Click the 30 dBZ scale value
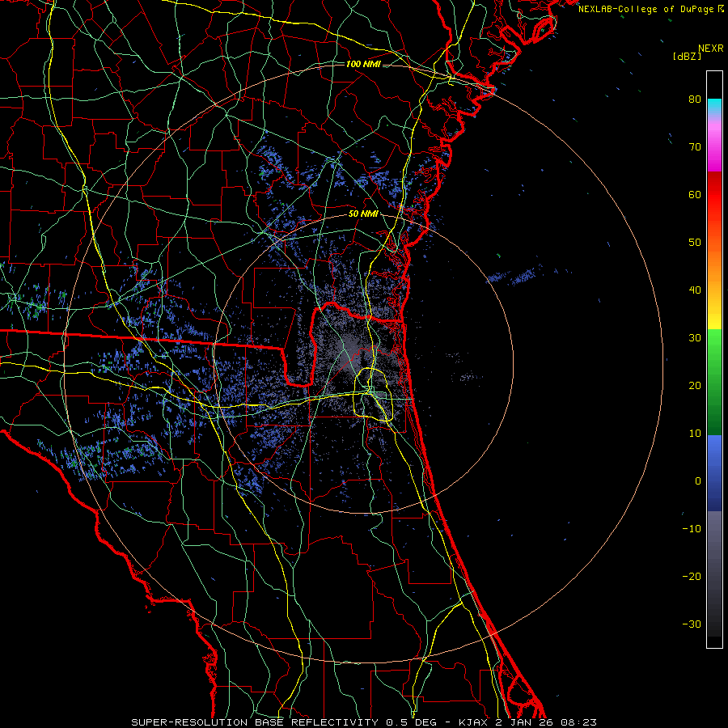Screen dimensions: 728x728 point(695,338)
